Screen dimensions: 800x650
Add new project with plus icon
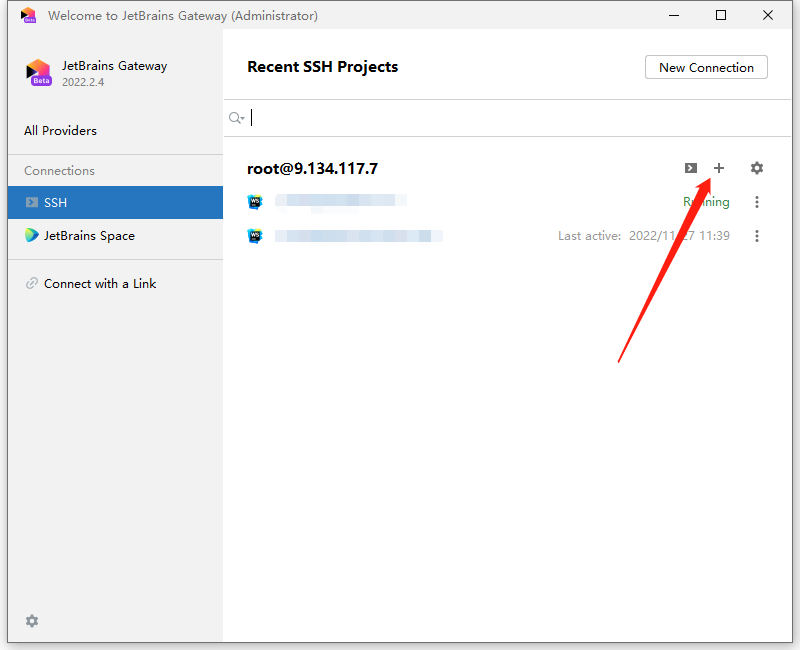(719, 168)
